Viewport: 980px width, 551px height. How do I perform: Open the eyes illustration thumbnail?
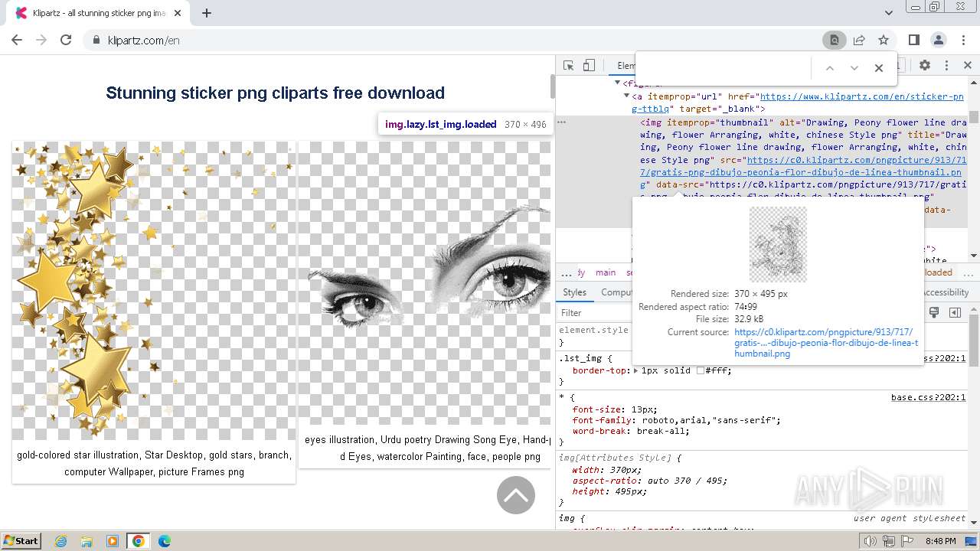(x=425, y=283)
